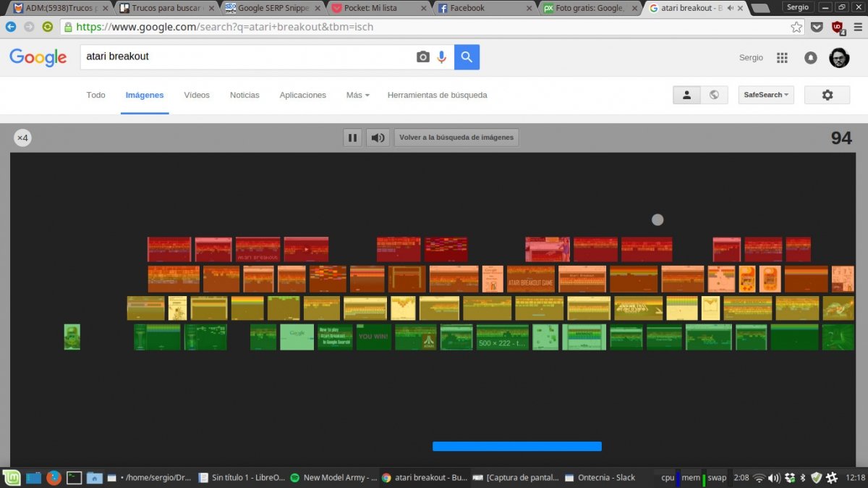This screenshot has height=488, width=868.
Task: Open Google search settings gear
Action: tap(827, 95)
